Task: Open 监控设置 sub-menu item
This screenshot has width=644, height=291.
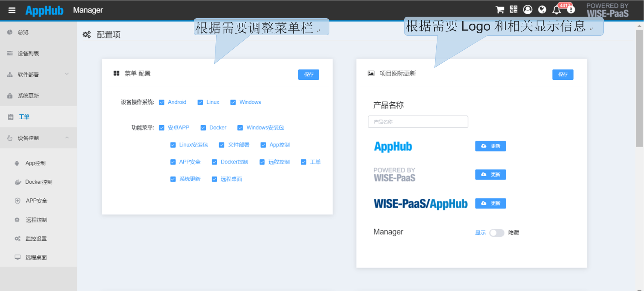Action: 38,239
